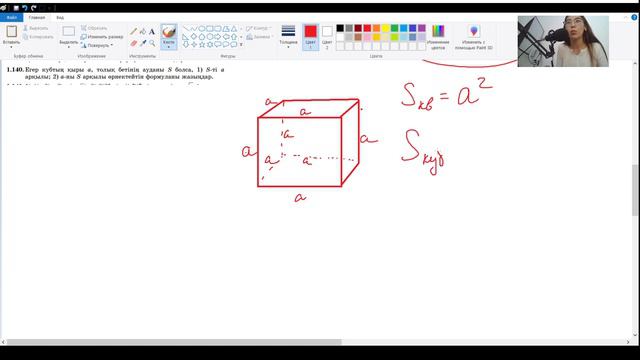Click the Save icon in title bar
This screenshot has width=640, height=360.
pyautogui.click(x=16, y=8)
